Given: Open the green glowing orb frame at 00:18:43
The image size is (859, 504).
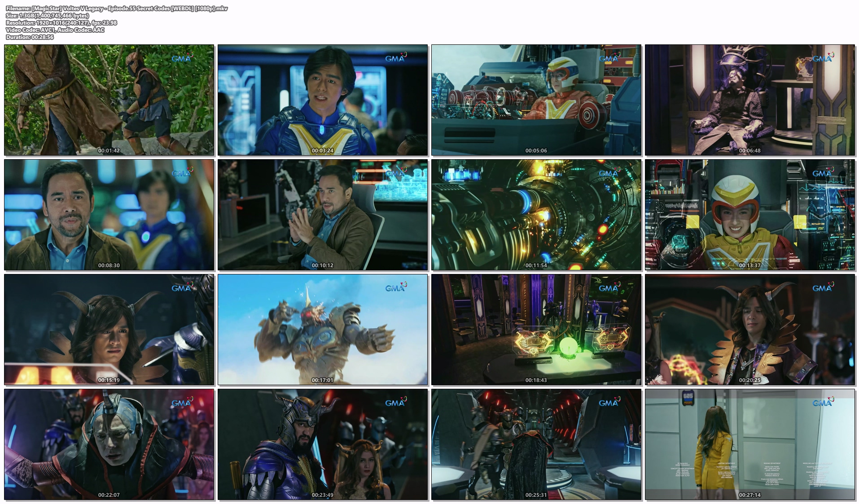Looking at the screenshot, I should click(x=536, y=329).
